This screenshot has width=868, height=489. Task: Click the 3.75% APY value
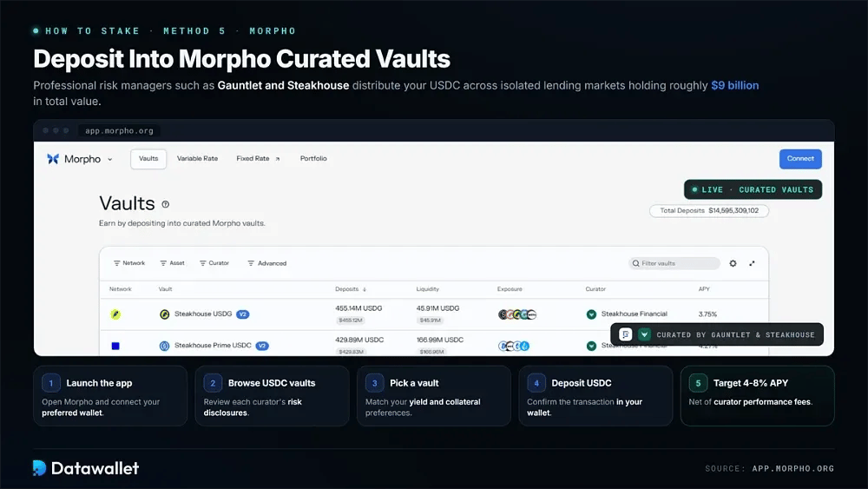tap(707, 314)
